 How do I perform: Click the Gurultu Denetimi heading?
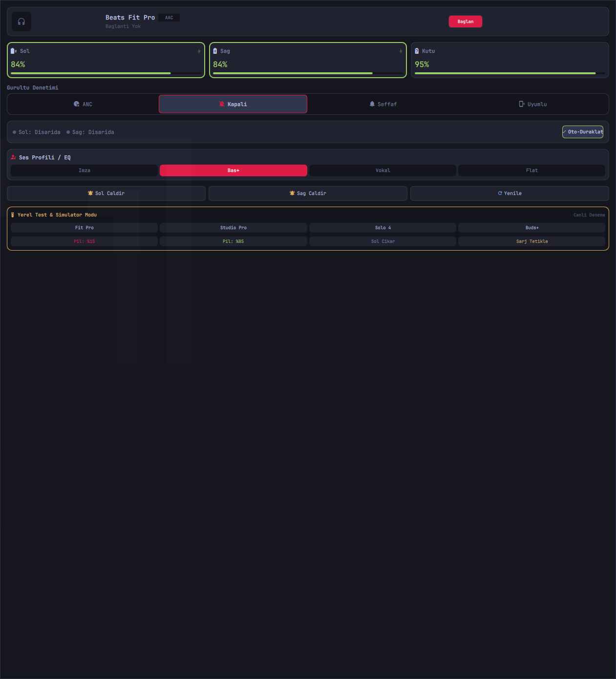[32, 88]
